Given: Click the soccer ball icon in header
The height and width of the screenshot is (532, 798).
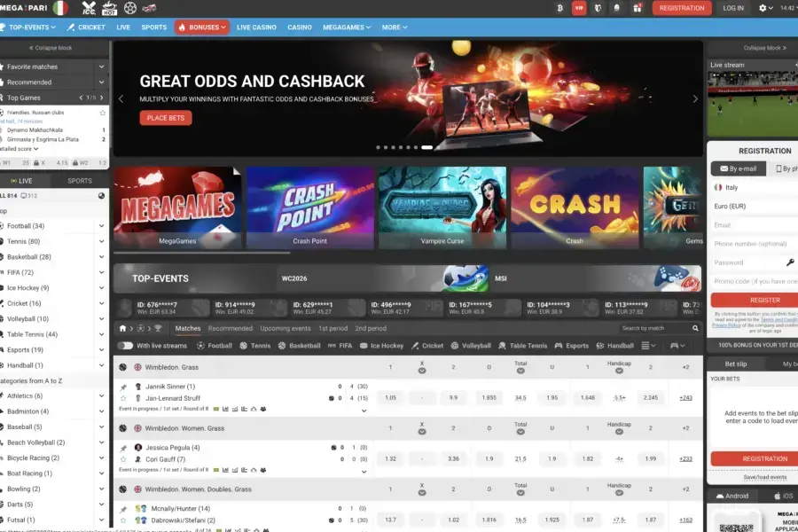Looking at the screenshot, I should pos(129,8).
